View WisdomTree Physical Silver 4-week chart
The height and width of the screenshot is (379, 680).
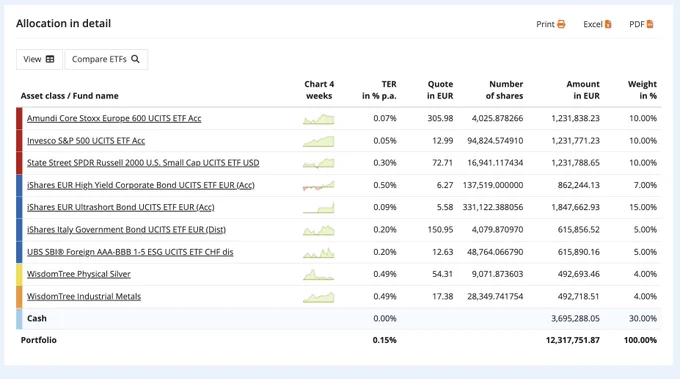[319, 275]
